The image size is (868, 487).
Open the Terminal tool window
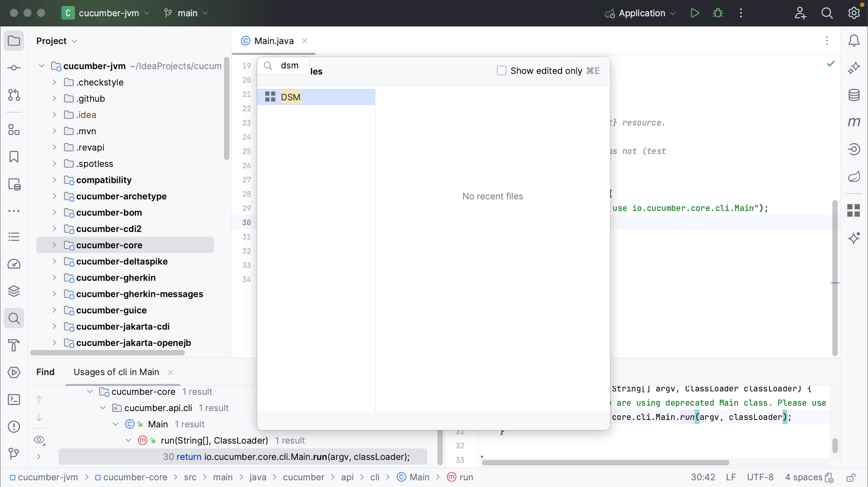(x=14, y=399)
